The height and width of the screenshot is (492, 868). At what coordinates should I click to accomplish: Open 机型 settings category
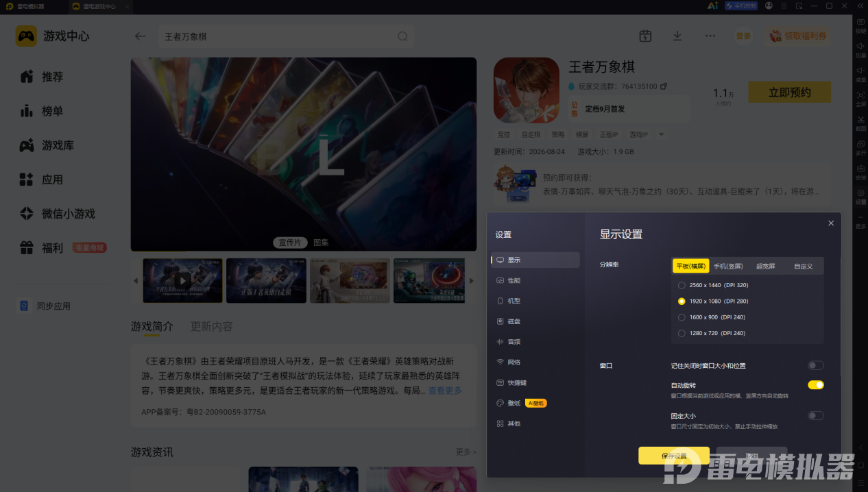(x=535, y=301)
